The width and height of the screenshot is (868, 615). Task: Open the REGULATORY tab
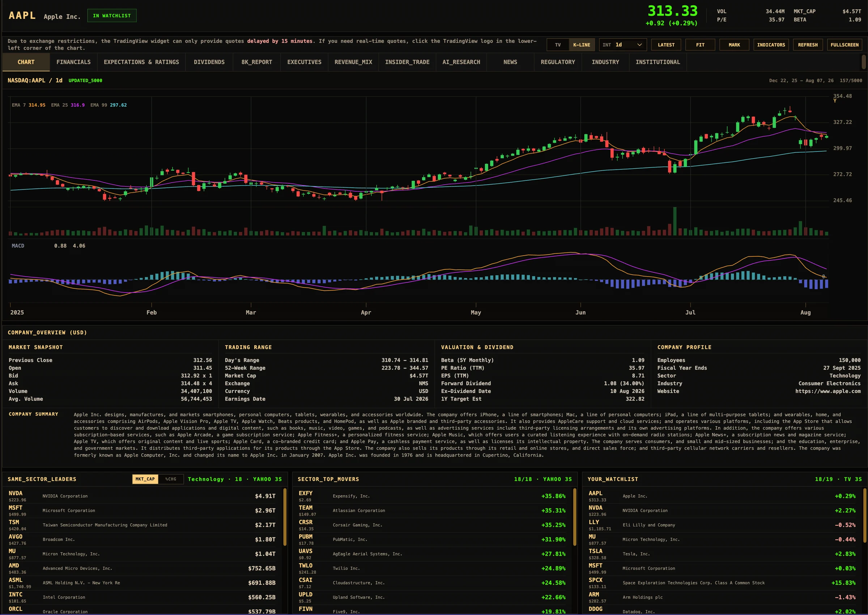(558, 62)
